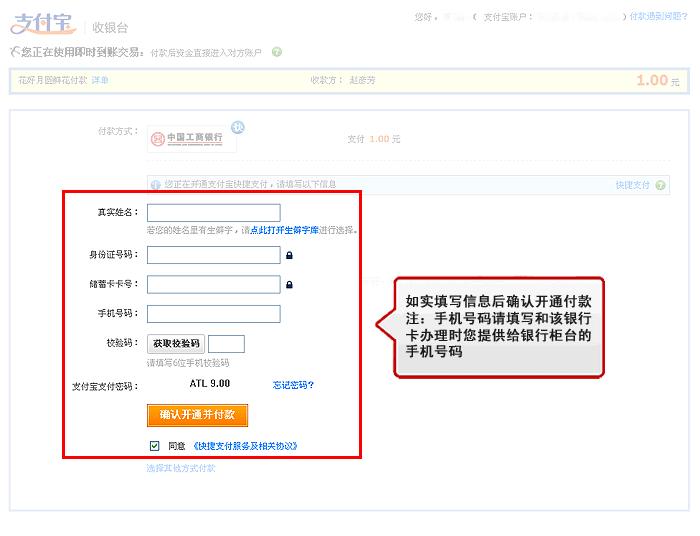Focus the 储蓄卡卡号 input field
This screenshot has height=536, width=700.
pos(214,284)
